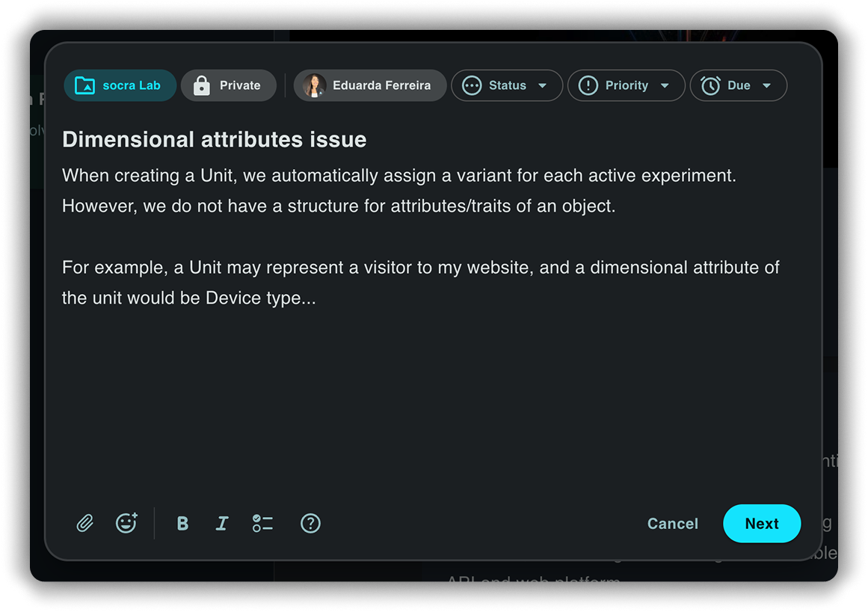Click the title 'Dimensional attributes issue'
This screenshot has height=612, width=868.
click(x=215, y=139)
